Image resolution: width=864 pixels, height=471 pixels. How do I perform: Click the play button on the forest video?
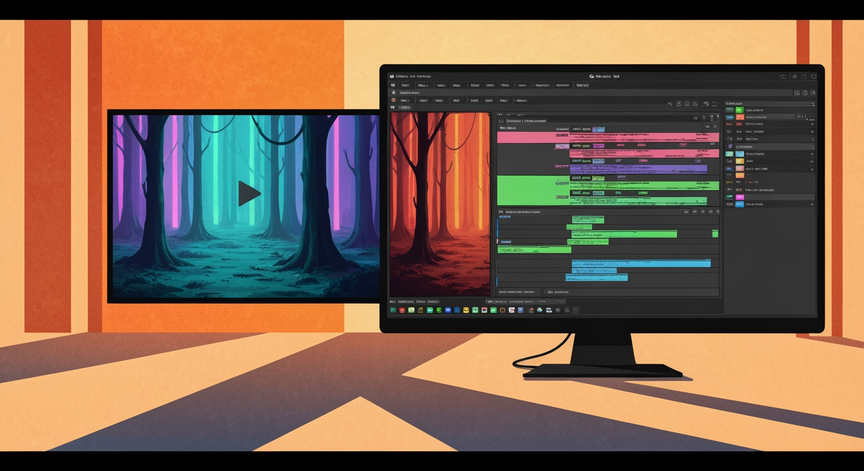(249, 193)
